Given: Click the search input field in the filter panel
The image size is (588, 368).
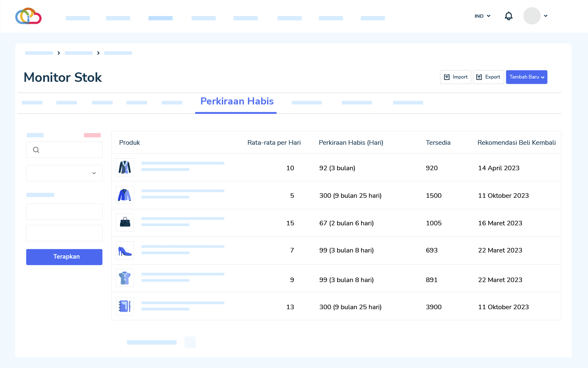Looking at the screenshot, I should click(70, 150).
